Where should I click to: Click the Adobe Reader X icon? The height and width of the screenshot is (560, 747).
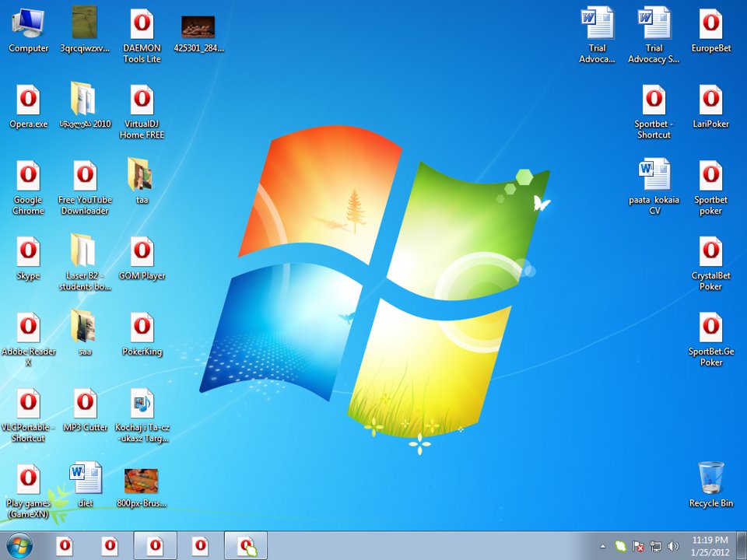tap(28, 328)
